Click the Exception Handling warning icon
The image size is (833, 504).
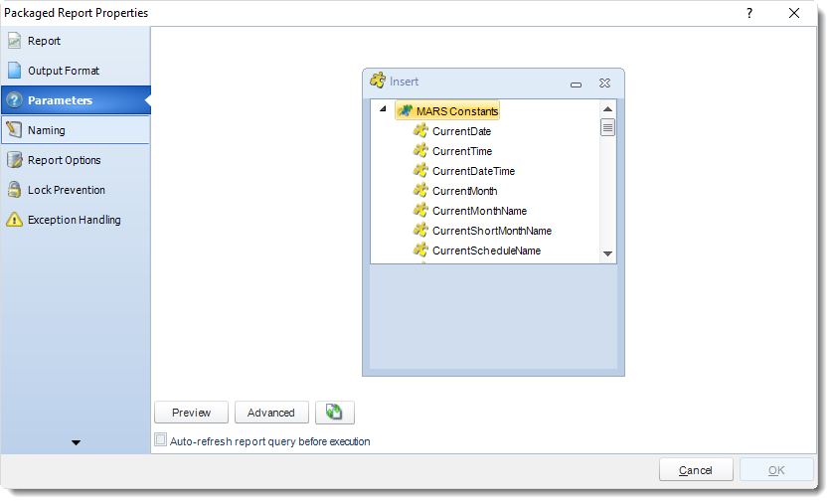[14, 220]
